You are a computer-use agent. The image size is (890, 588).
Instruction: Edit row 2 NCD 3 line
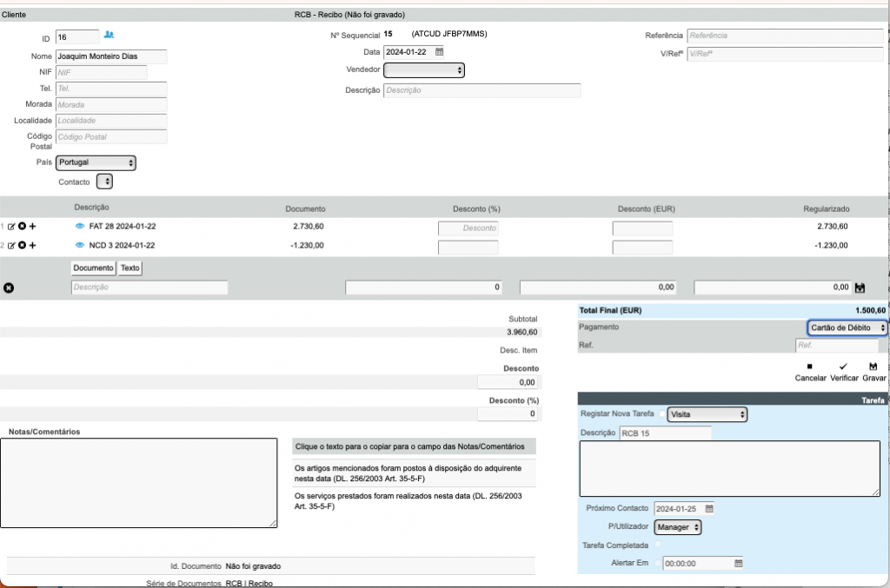point(11,246)
